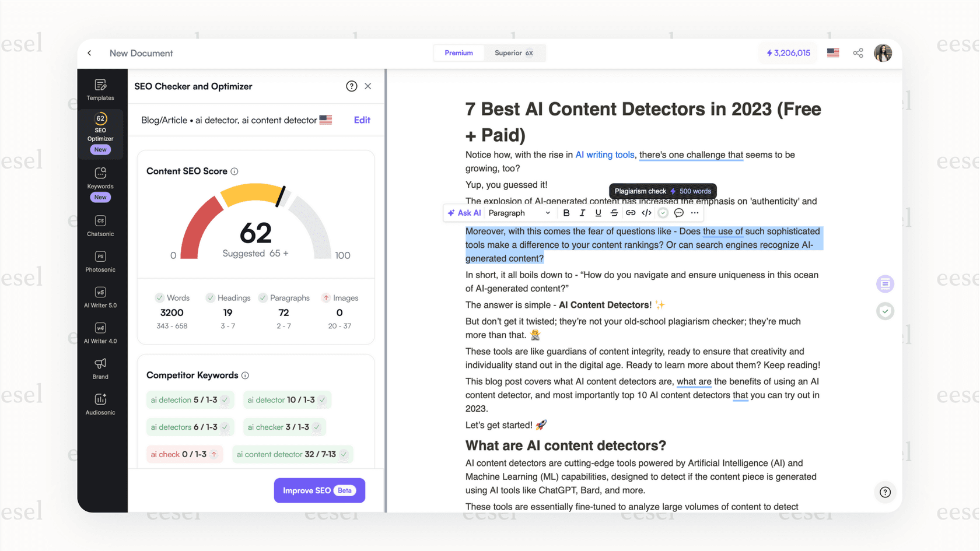Image resolution: width=980 pixels, height=551 pixels.
Task: Toggle strikethrough formatting
Action: point(614,213)
